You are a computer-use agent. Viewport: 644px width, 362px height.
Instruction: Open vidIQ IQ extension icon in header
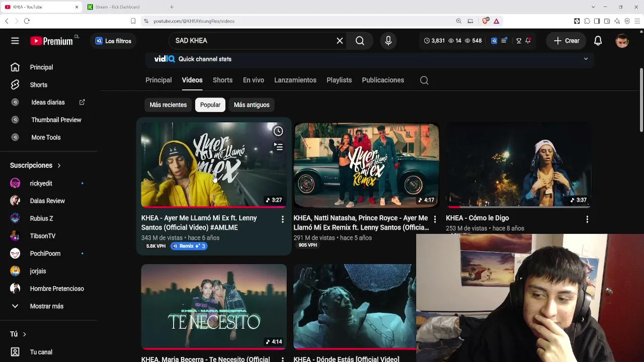494,41
